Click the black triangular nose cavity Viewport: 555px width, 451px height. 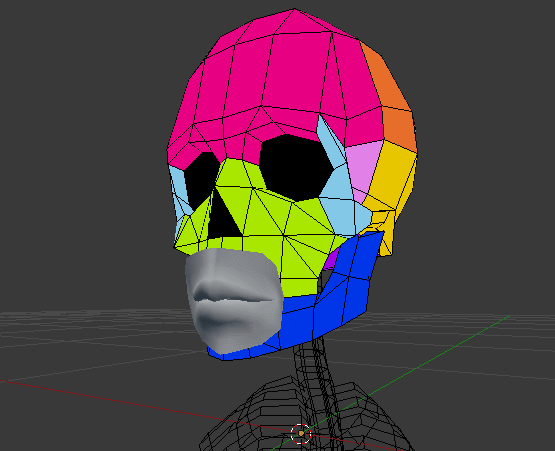pos(223,219)
